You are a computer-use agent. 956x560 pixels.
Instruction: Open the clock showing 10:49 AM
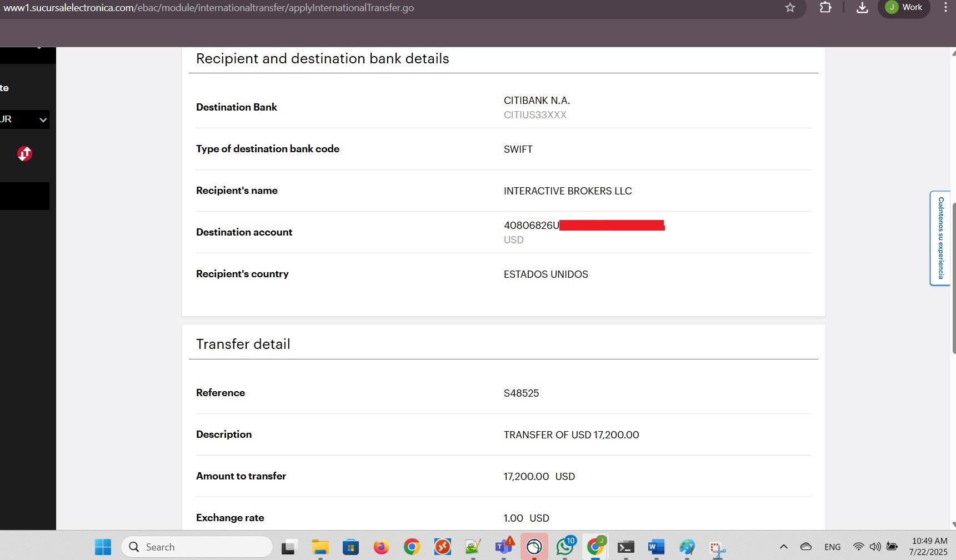click(x=929, y=547)
